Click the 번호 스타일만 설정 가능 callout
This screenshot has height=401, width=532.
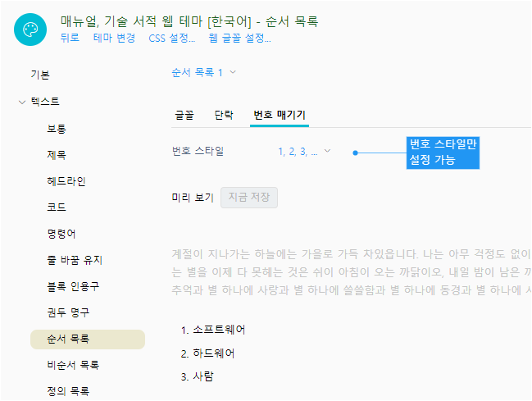click(x=443, y=153)
